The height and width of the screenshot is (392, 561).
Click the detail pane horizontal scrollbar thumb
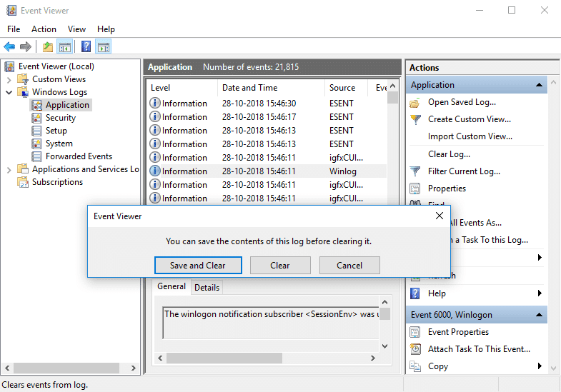pos(224,358)
